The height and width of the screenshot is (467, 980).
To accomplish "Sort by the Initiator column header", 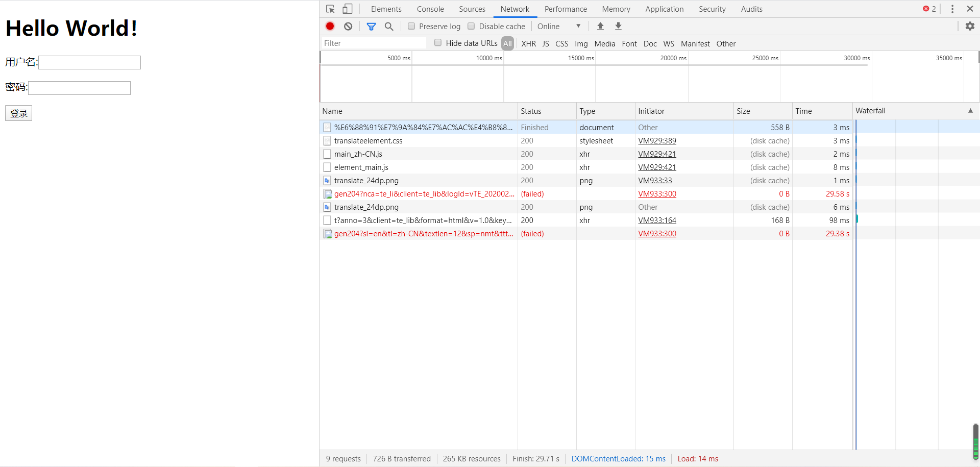I will (x=684, y=111).
